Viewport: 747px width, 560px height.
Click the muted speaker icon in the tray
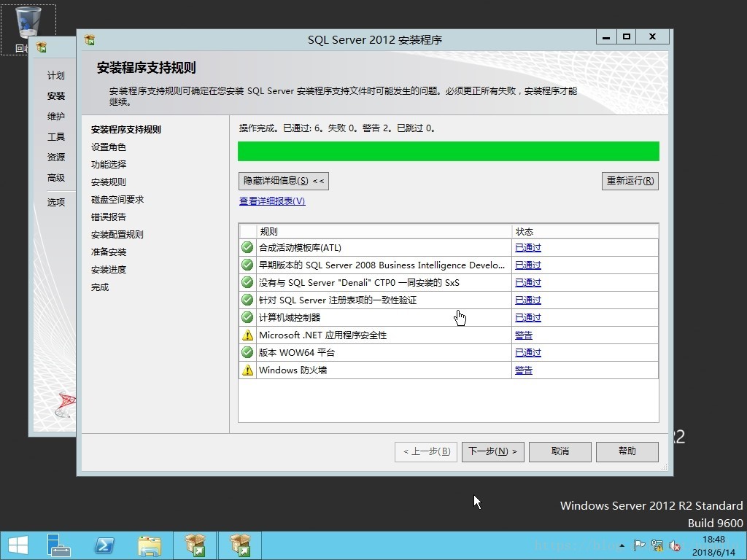pos(674,545)
